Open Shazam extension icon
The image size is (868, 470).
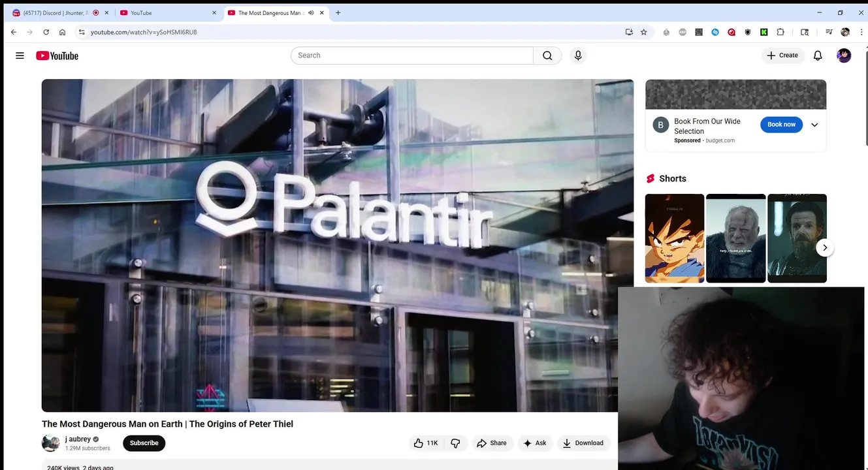coord(715,32)
